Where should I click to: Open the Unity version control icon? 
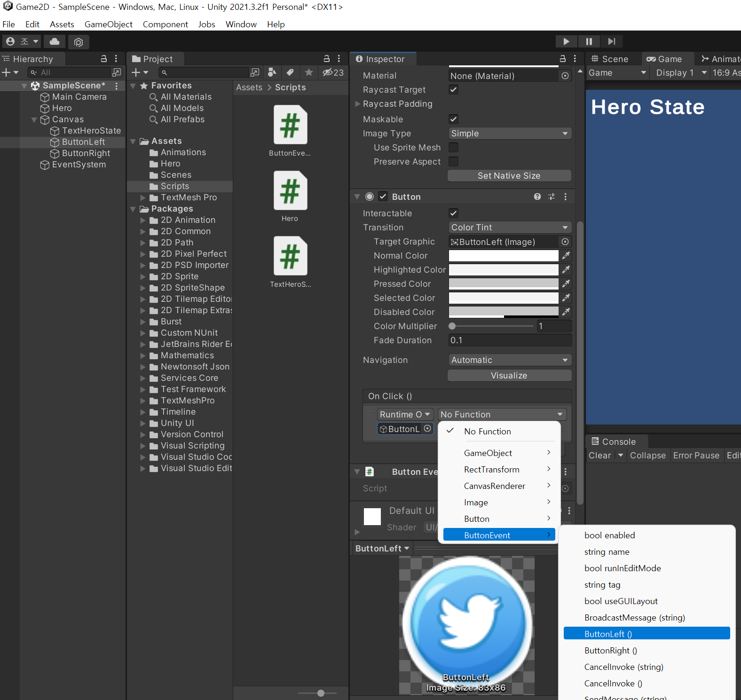79,42
